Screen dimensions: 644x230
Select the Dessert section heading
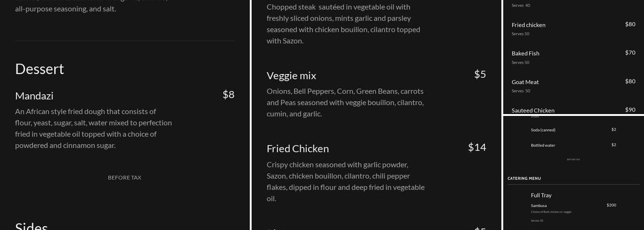(40, 69)
